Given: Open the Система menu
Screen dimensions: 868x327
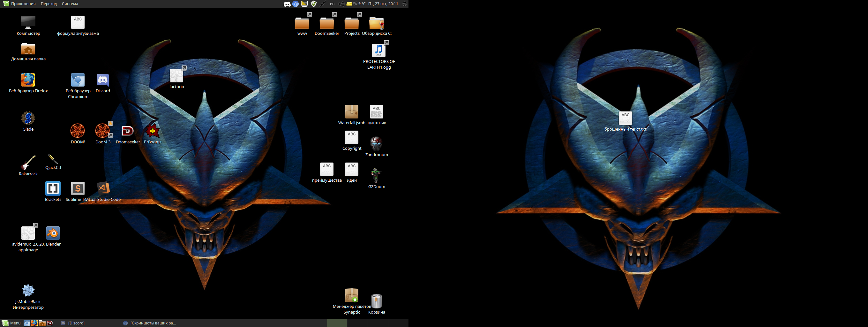Looking at the screenshot, I should 70,4.
